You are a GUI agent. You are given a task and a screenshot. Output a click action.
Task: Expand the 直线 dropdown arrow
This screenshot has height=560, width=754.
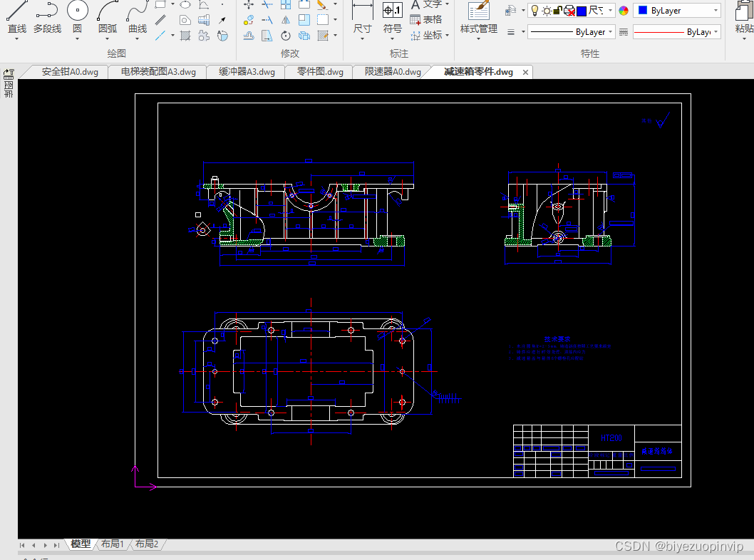[16, 38]
